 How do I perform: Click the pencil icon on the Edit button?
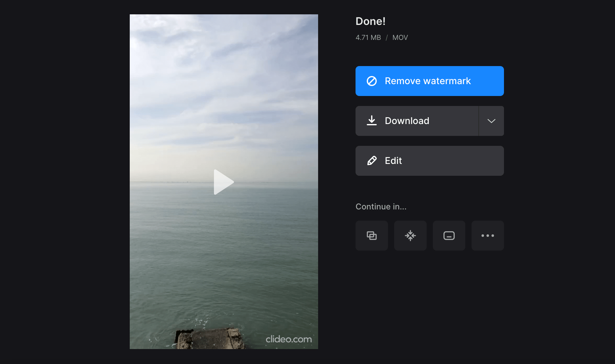371,161
